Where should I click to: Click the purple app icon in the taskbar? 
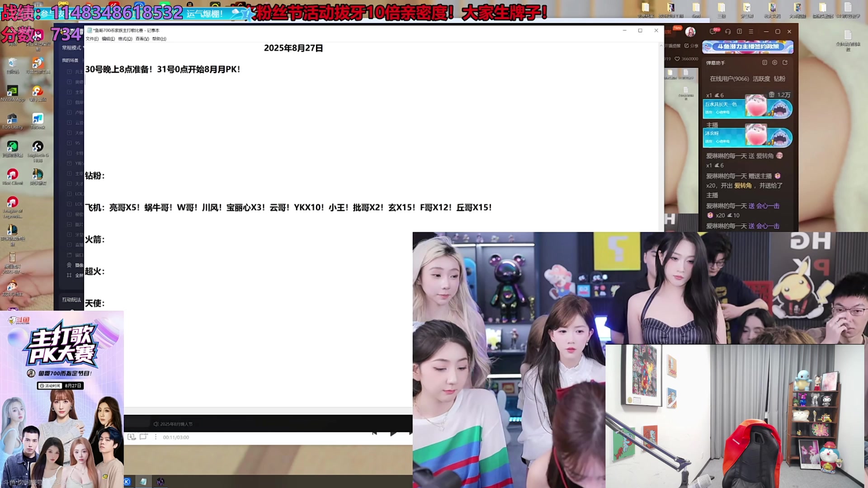tap(160, 482)
